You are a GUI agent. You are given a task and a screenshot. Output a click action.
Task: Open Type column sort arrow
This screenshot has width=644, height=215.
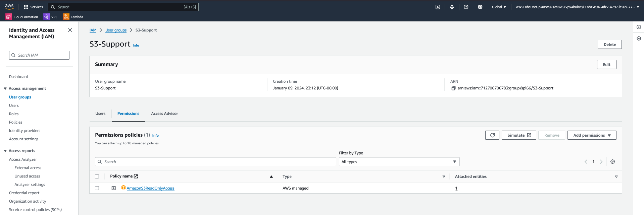coord(444,176)
